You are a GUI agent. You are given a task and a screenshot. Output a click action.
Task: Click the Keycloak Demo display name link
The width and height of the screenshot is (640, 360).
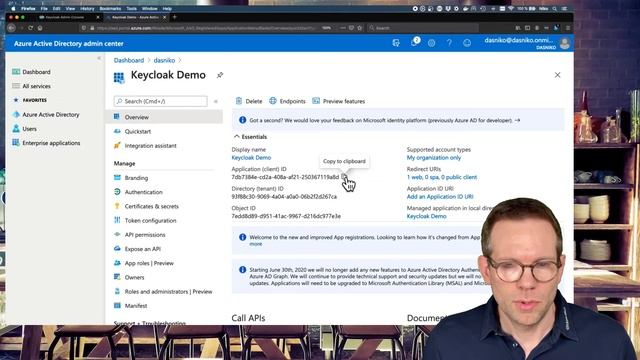[251, 158]
